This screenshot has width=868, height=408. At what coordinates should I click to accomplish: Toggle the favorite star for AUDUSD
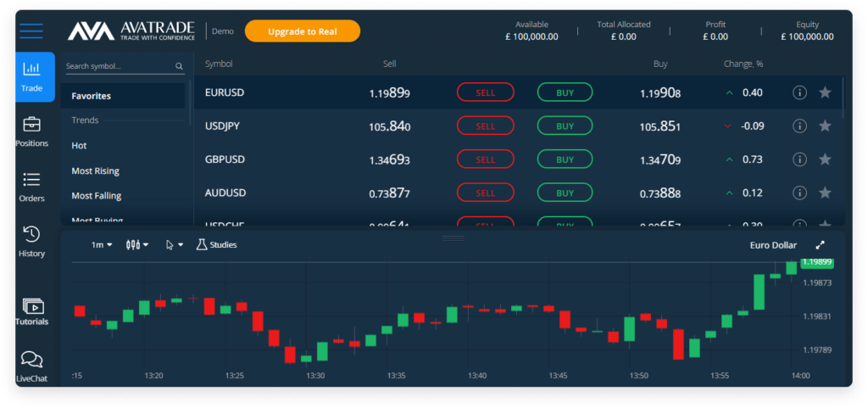pos(825,193)
